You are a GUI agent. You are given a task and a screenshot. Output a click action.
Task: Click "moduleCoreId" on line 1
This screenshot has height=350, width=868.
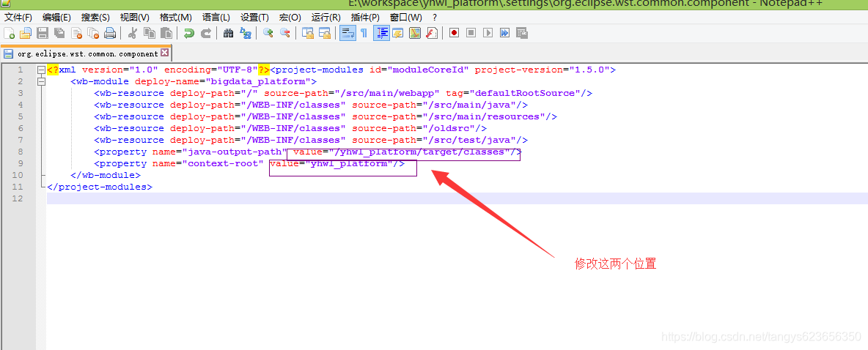429,70
